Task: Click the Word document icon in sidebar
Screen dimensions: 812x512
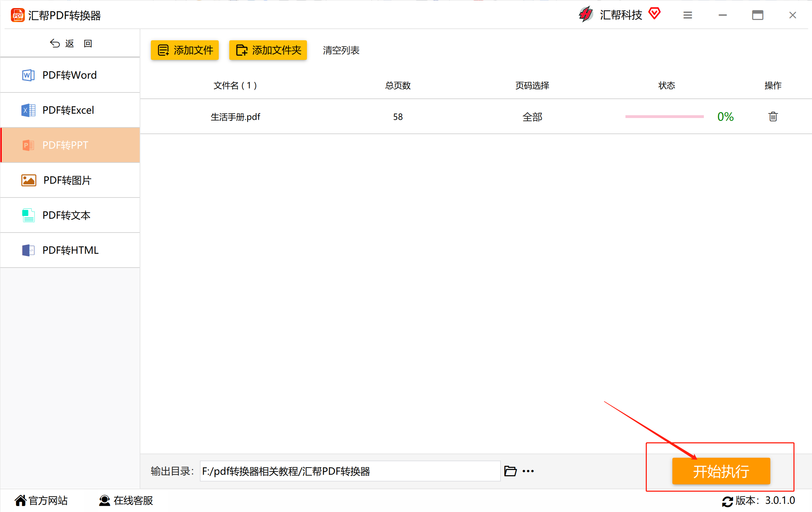Action: click(x=28, y=75)
